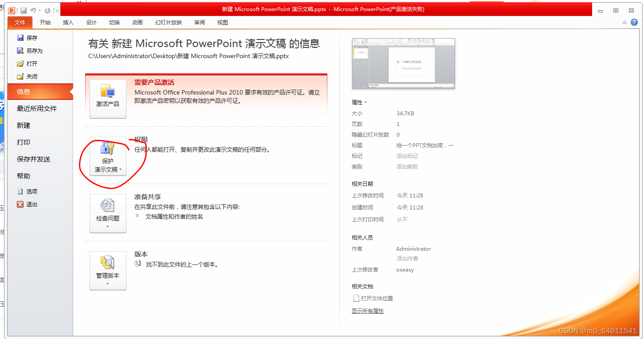644x339 pixels.
Task: Click the Redo icon in the Quick Access Toolbar
Action: (x=47, y=10)
